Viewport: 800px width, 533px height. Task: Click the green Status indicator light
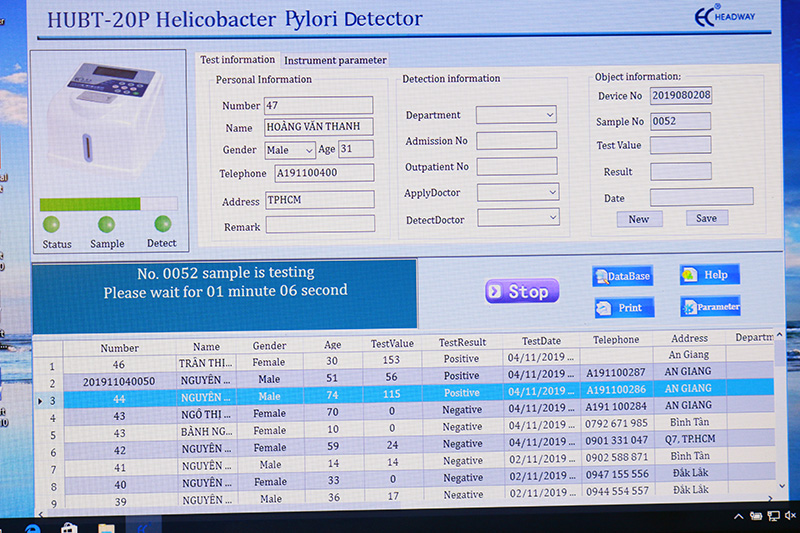[x=52, y=225]
